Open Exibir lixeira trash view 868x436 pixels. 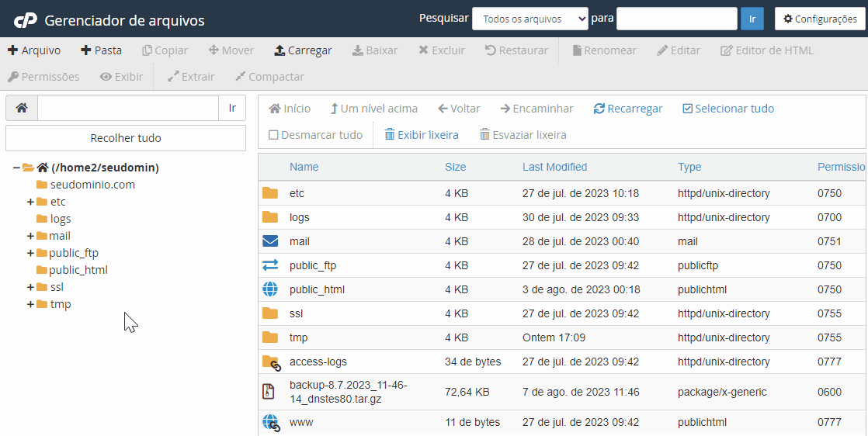[x=422, y=135]
